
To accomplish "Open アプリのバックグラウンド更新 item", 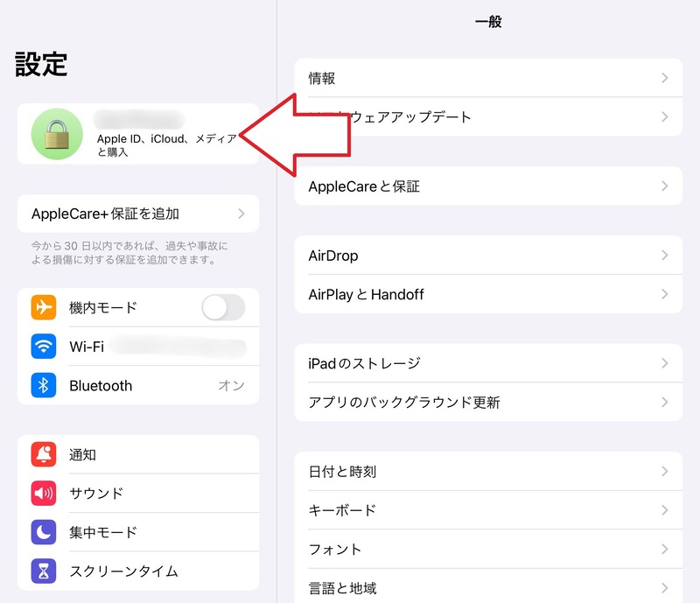I will tap(488, 402).
